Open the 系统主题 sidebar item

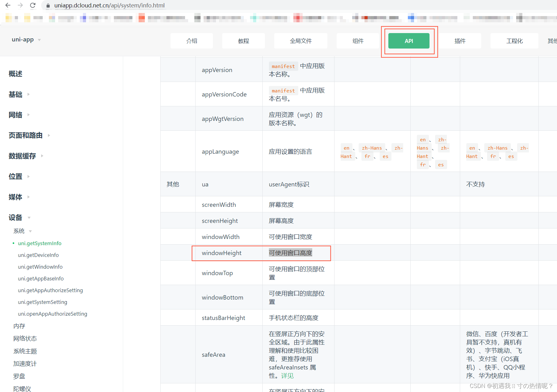click(25, 351)
